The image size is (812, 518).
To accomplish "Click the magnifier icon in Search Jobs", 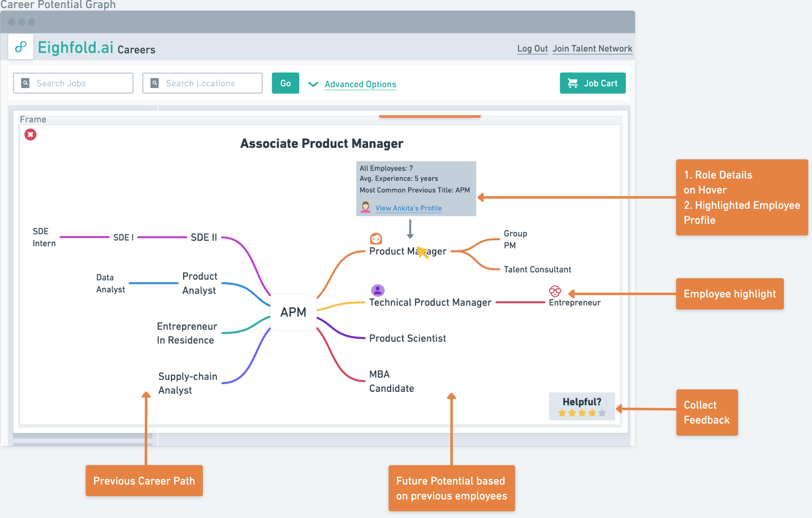I will [26, 83].
